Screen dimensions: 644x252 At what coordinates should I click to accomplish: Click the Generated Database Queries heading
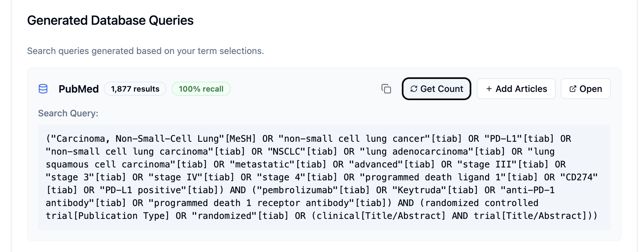click(x=110, y=20)
